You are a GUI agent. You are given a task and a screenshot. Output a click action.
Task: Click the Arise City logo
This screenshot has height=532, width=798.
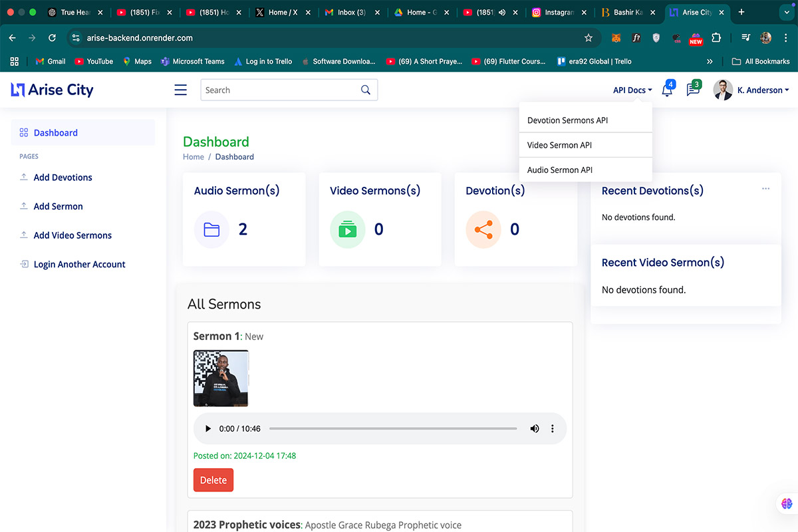[x=53, y=90]
